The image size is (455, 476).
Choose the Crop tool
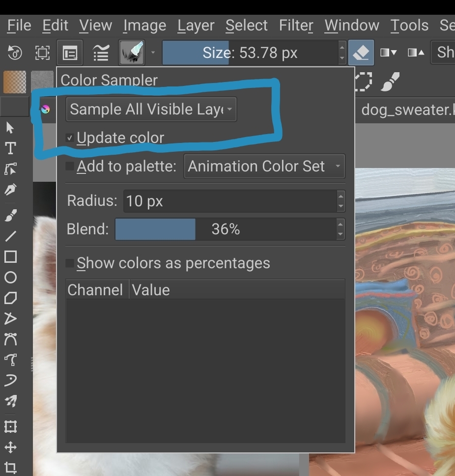pyautogui.click(x=10, y=467)
